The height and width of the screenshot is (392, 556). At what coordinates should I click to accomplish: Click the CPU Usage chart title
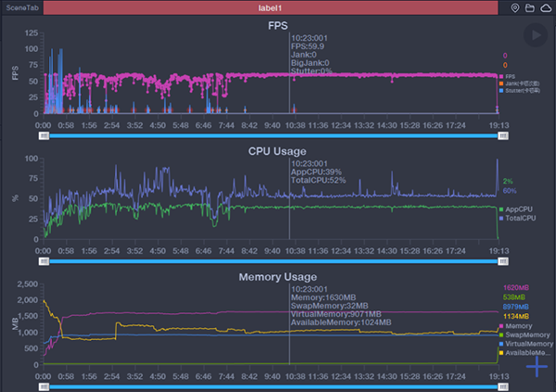click(277, 151)
